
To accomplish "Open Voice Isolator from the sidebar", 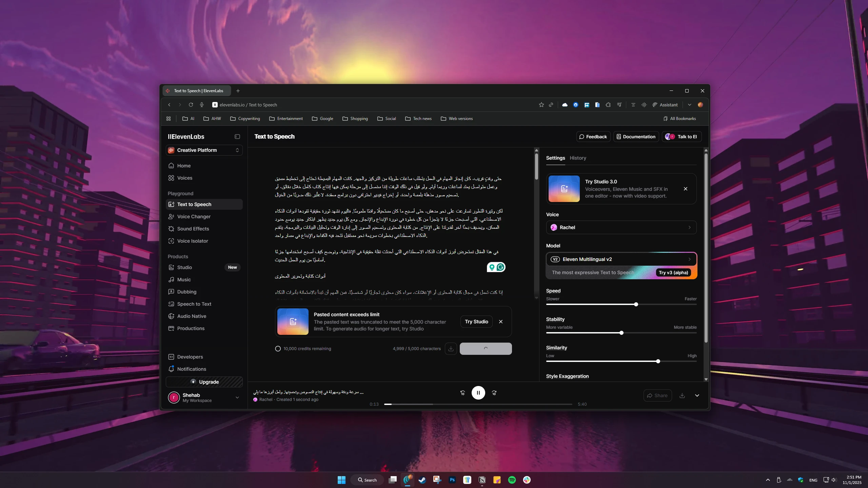I will point(192,241).
